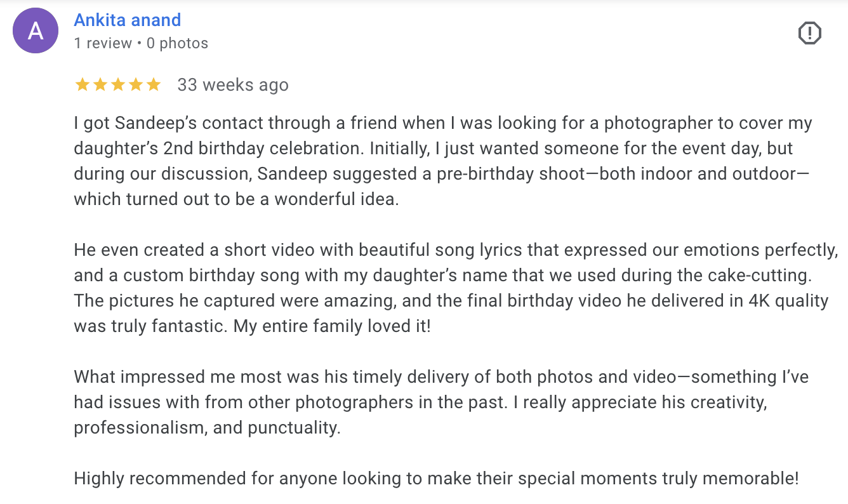Select the second gold star icon
The image size is (848, 504).
coord(100,84)
